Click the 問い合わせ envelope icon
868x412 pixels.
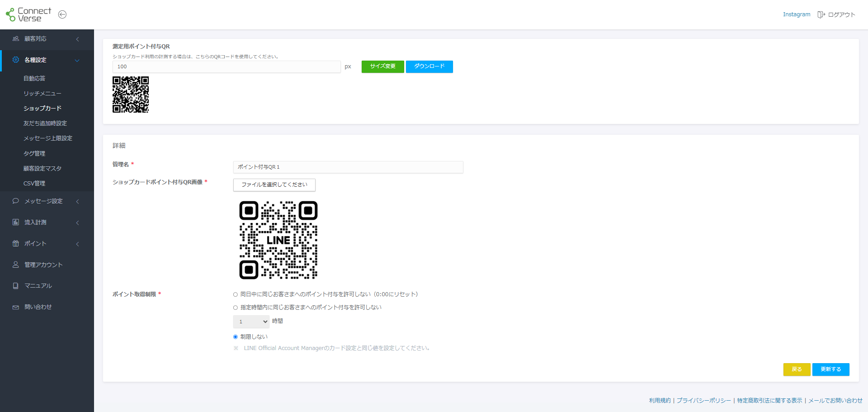tap(16, 307)
